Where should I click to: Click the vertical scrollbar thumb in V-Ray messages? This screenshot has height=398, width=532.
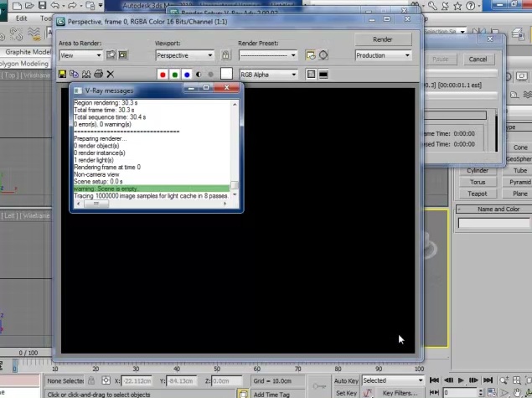[235, 185]
